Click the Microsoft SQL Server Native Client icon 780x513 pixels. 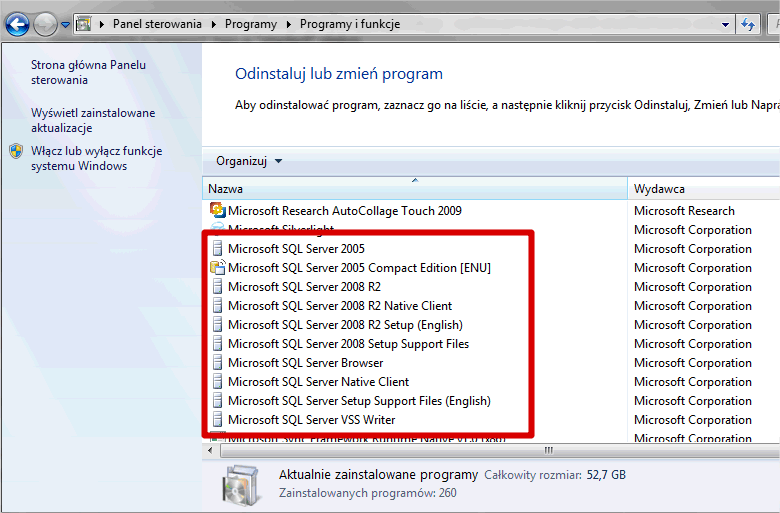coord(217,381)
